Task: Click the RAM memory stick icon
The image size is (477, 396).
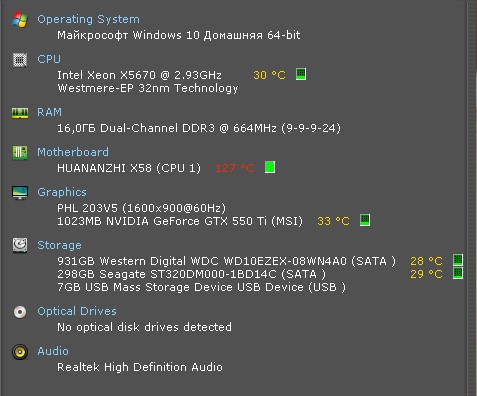Action: tap(20, 113)
